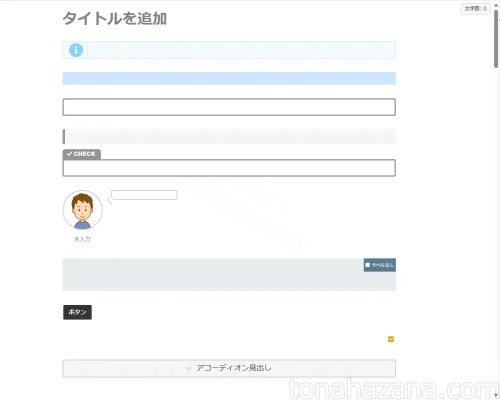The width and height of the screenshot is (500, 400).
Task: Click the empty white bordered box block
Action: (x=229, y=107)
